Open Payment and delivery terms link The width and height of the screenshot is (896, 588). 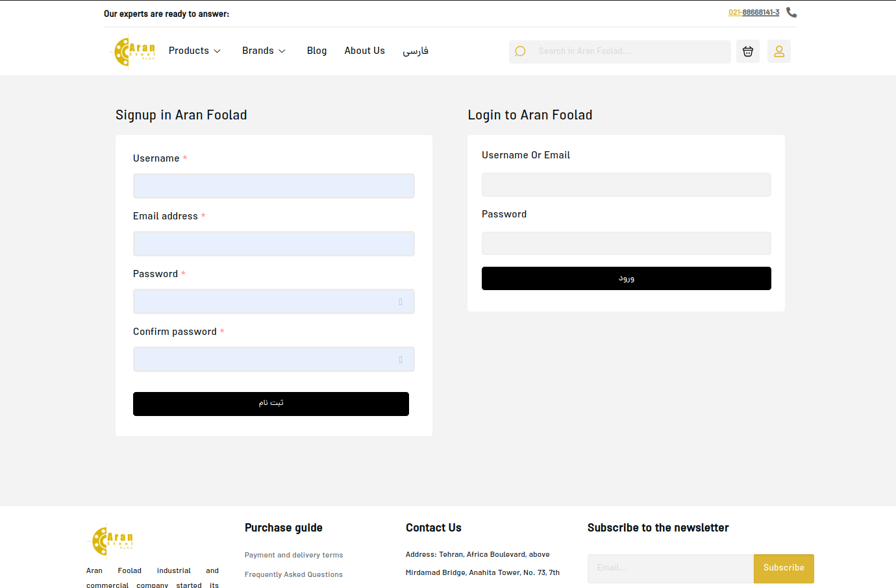point(293,555)
